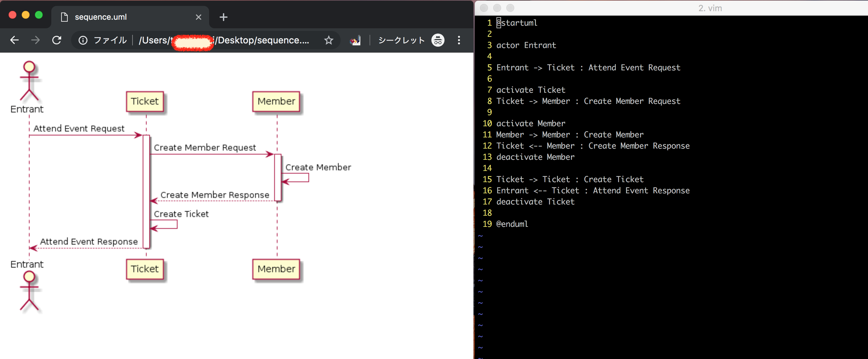Open a new tab with the plus button
Screen dimensions: 868x359
(x=223, y=17)
